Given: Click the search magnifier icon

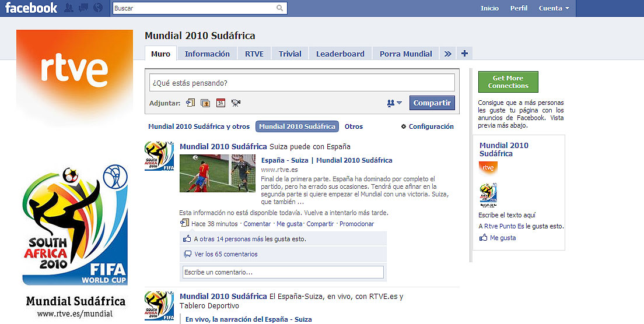Looking at the screenshot, I should [280, 8].
